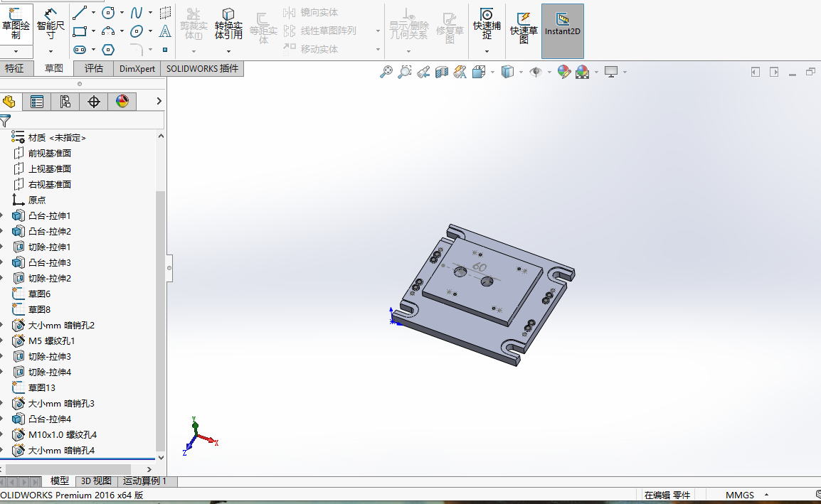Select the Ellipse sketch tool
The height and width of the screenshot is (504, 821).
(x=136, y=31)
